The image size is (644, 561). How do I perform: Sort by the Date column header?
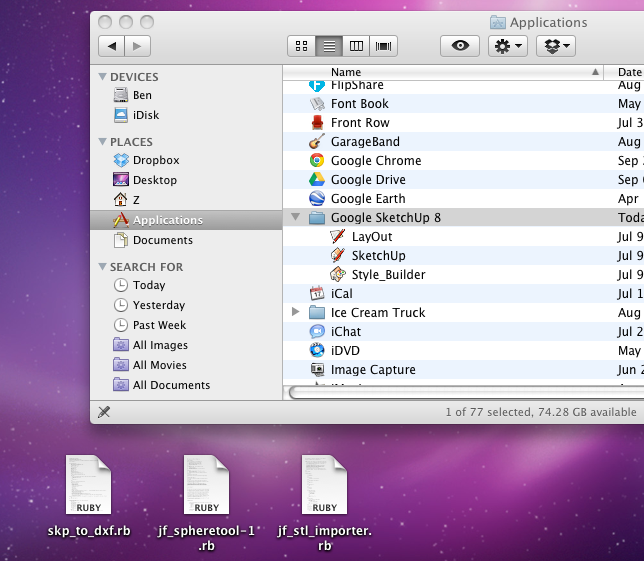pos(624,72)
